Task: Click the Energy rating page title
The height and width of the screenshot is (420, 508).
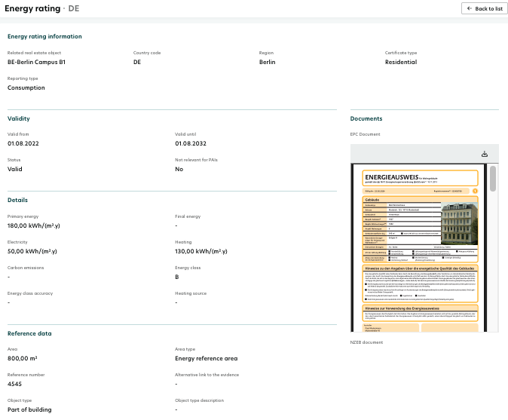Action: (32, 8)
